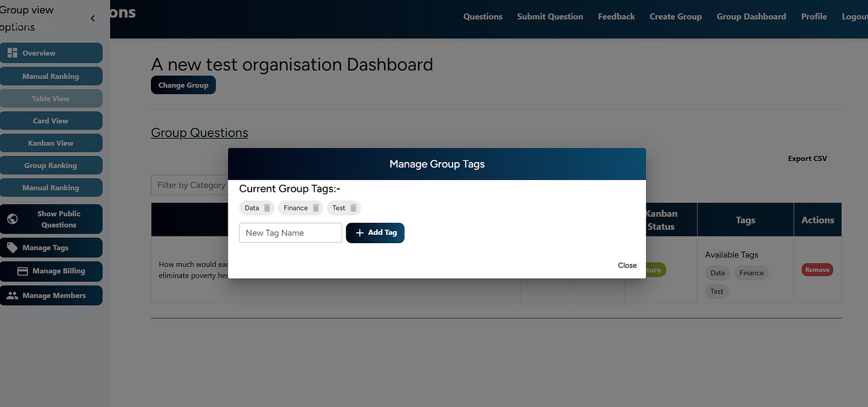868x407 pixels.
Task: Open Group Ranking in sidebar
Action: point(51,165)
